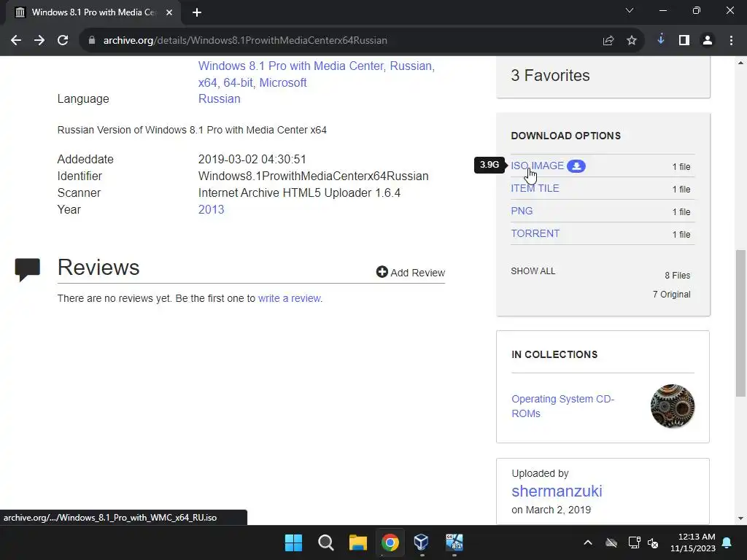Open the Russian language link
This screenshot has width=747, height=560.
tap(219, 98)
